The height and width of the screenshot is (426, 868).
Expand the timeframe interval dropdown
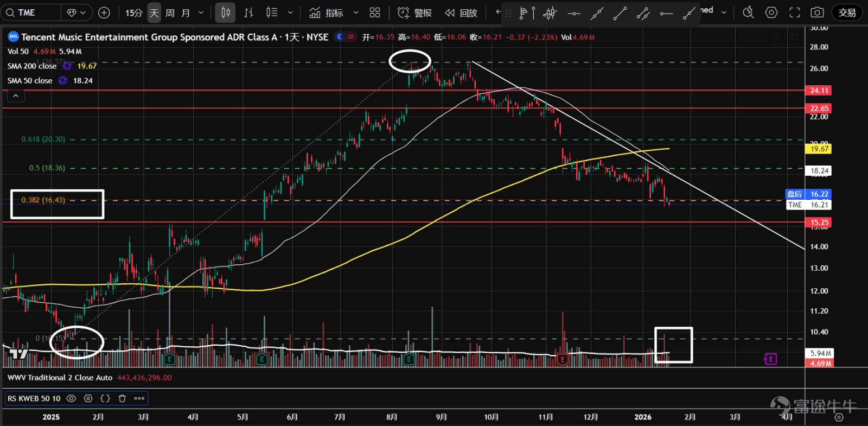point(201,12)
